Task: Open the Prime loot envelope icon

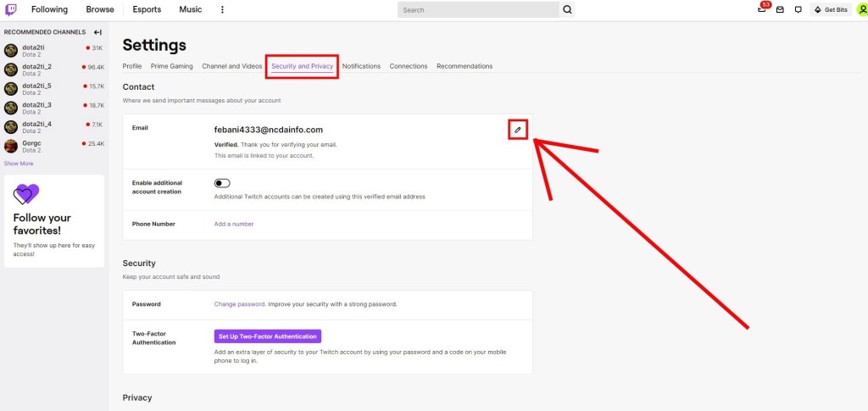Action: 780,10
